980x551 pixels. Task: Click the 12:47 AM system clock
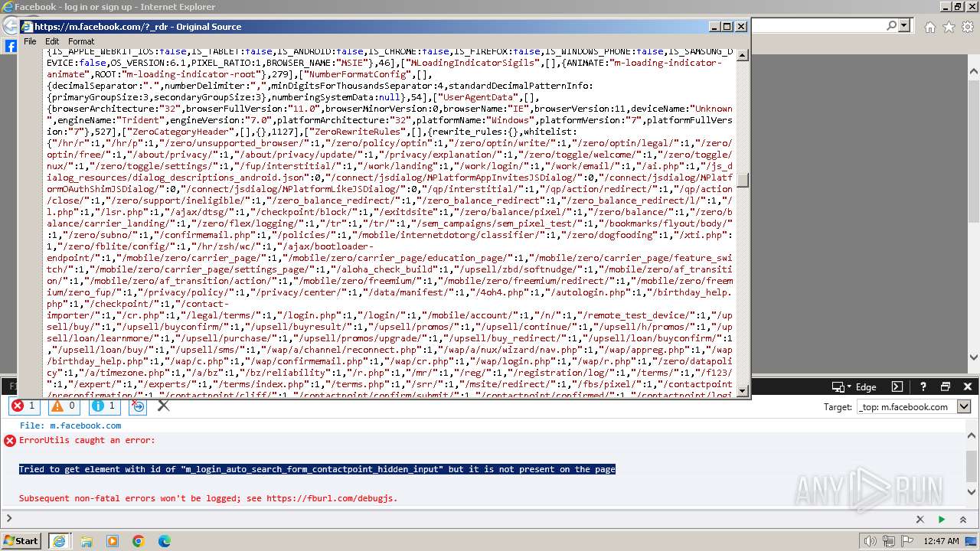pos(940,541)
